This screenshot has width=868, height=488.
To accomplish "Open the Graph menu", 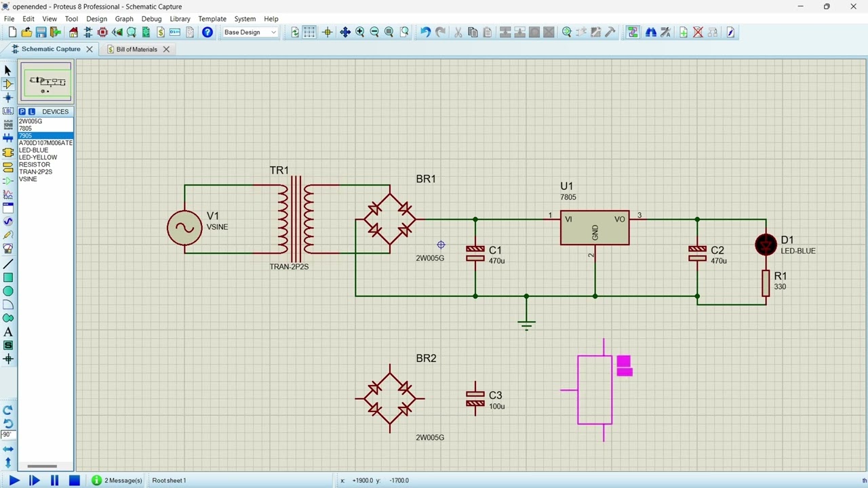I will pyautogui.click(x=124, y=19).
